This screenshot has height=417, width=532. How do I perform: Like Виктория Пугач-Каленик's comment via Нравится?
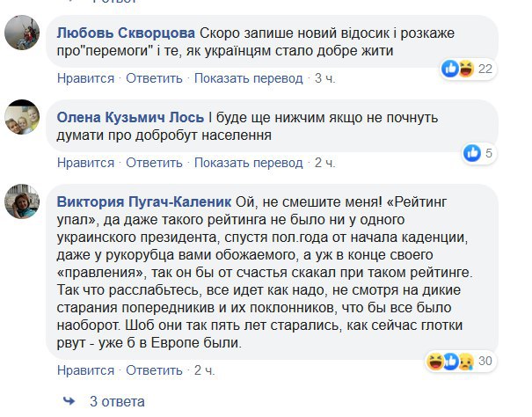(85, 369)
